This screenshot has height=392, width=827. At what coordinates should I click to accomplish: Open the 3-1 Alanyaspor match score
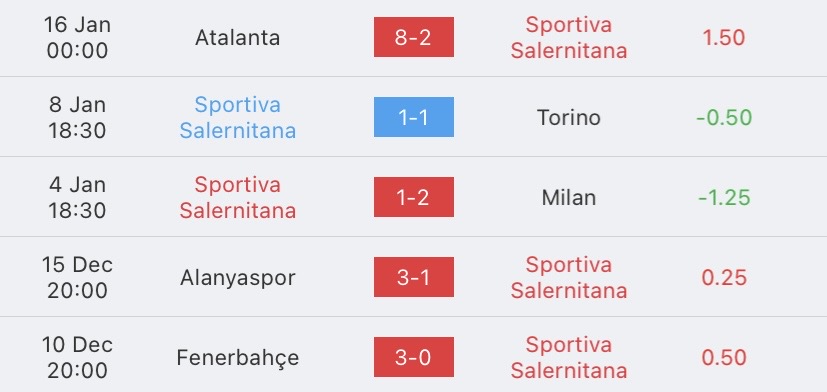(x=414, y=278)
